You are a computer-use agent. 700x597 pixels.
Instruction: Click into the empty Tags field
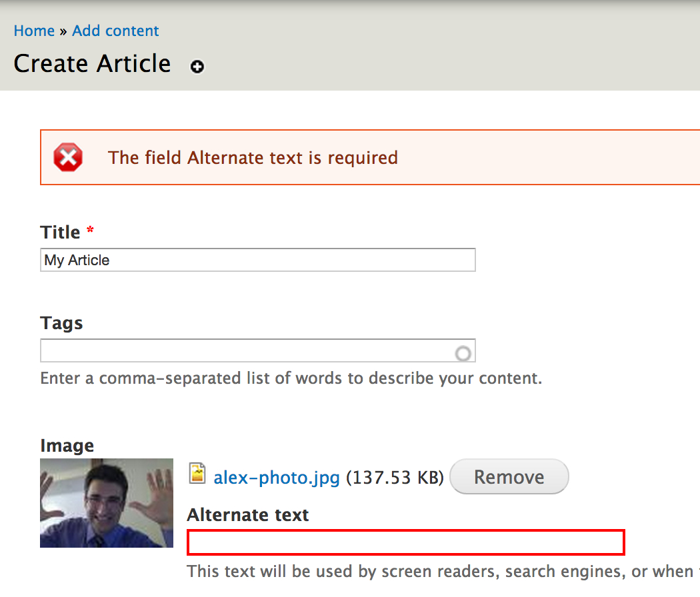[x=257, y=350]
